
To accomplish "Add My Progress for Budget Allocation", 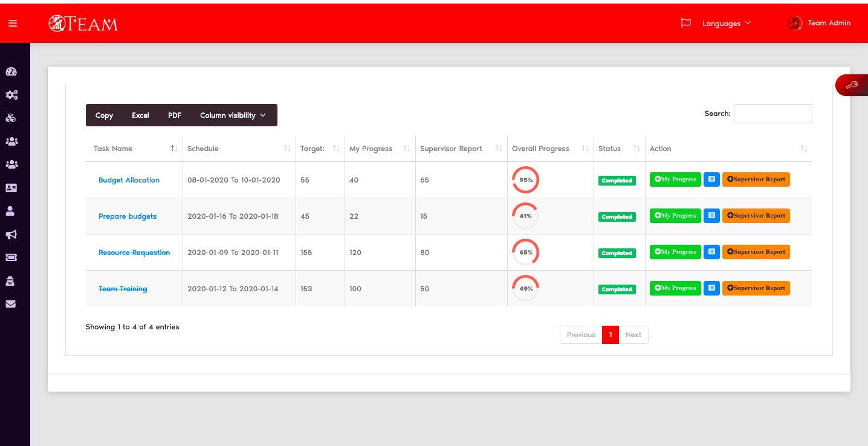I will click(x=675, y=179).
